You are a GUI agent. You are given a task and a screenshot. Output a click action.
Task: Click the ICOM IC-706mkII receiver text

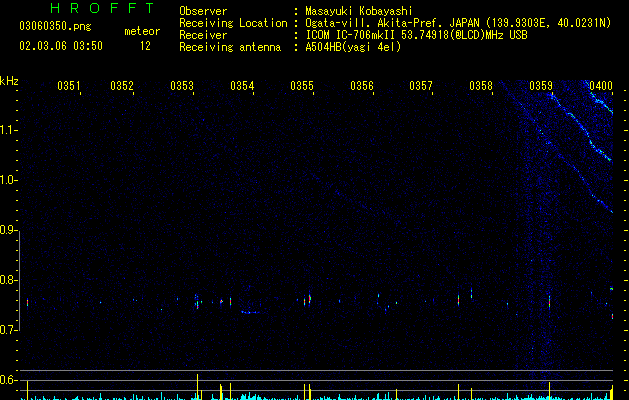point(416,35)
